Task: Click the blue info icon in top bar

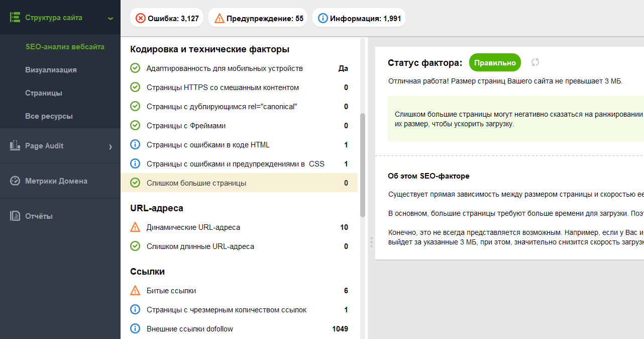Action: tap(323, 19)
